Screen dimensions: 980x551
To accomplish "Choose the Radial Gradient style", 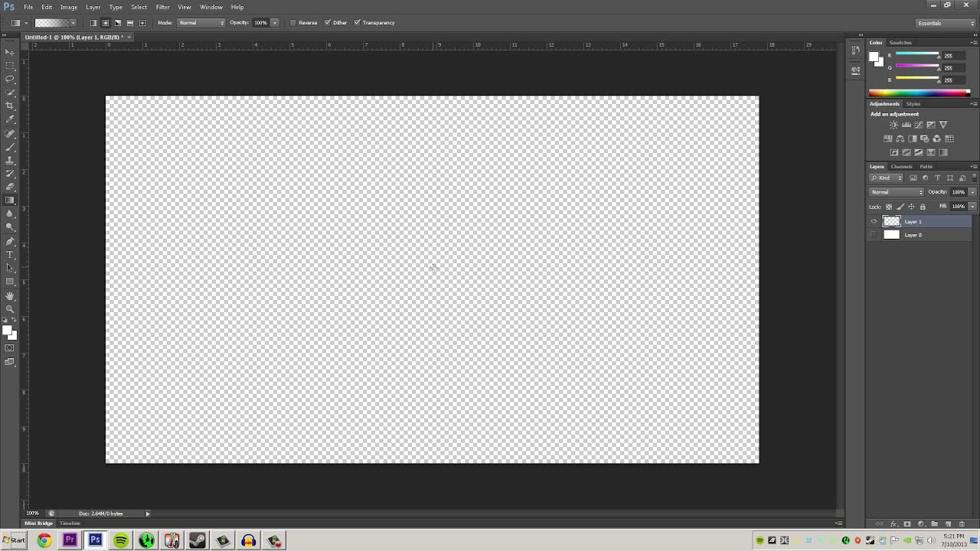I will tap(106, 23).
